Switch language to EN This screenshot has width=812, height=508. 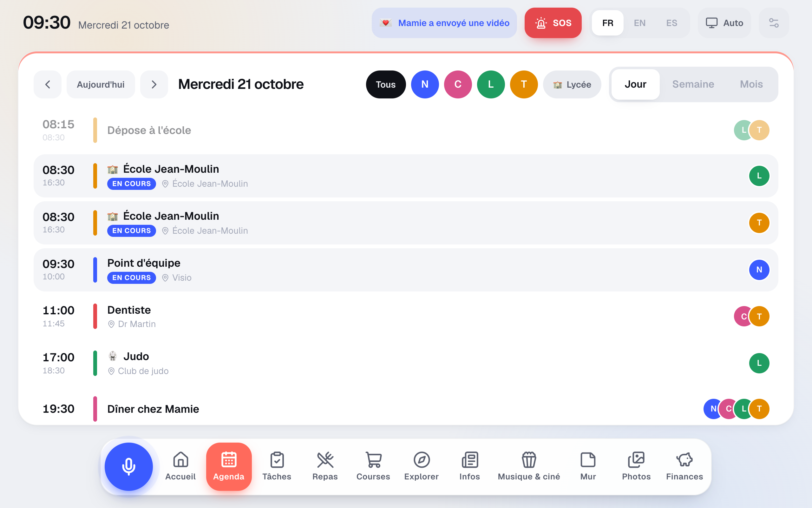coord(639,23)
